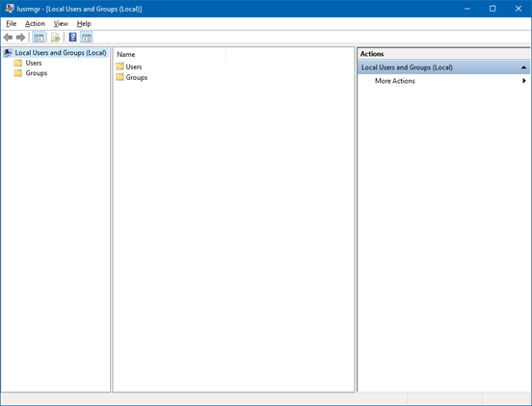532x406 pixels.
Task: Click the Export List toolbar icon
Action: pyautogui.click(x=55, y=38)
